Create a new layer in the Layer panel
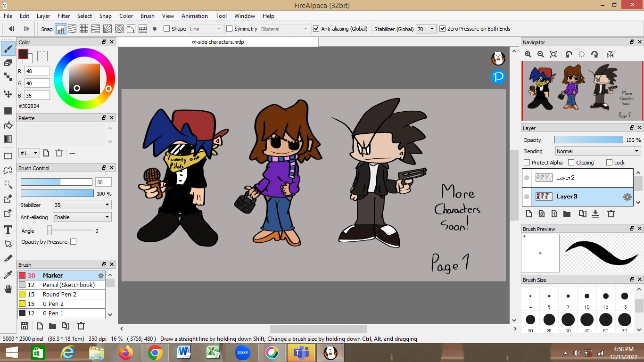 tap(528, 214)
